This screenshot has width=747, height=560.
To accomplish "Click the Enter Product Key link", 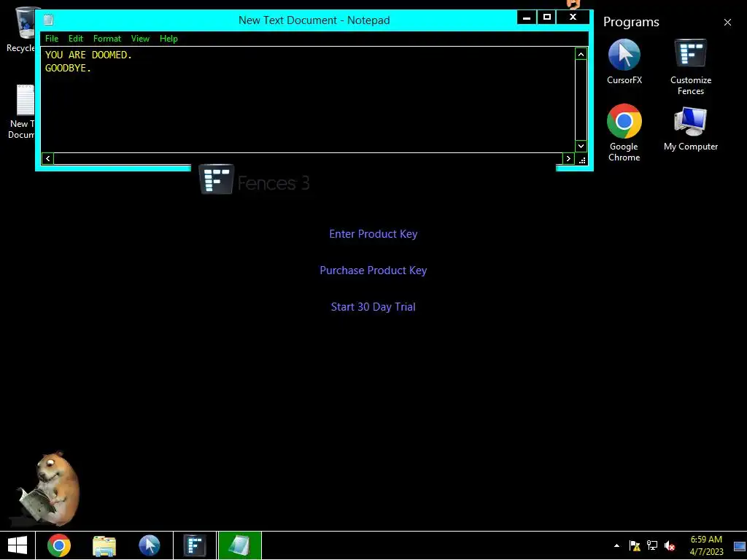I will tap(373, 234).
